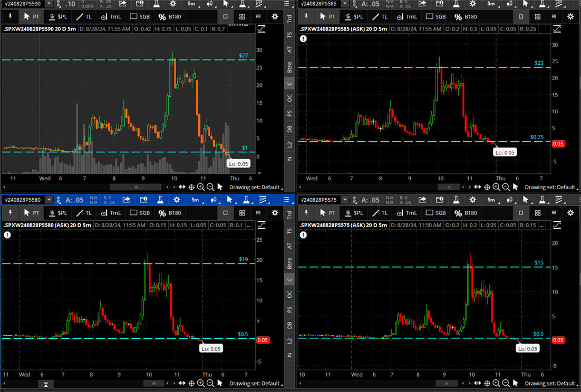Open the Btns tab on the lower side panel
581x392 pixels.
[x=289, y=262]
